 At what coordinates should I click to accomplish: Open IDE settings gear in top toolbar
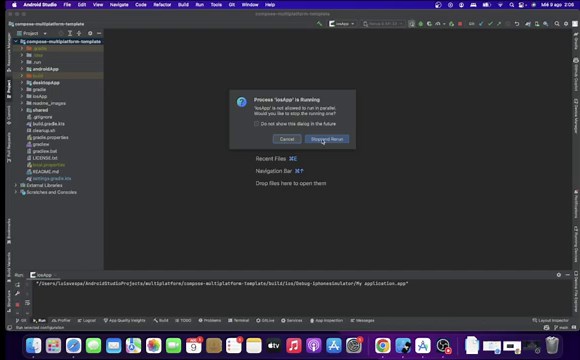(566, 24)
